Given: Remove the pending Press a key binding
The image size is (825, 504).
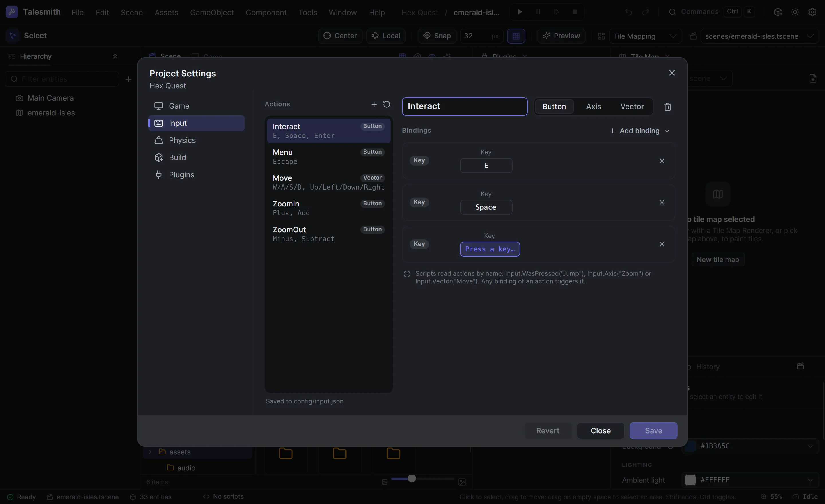Looking at the screenshot, I should pos(662,244).
